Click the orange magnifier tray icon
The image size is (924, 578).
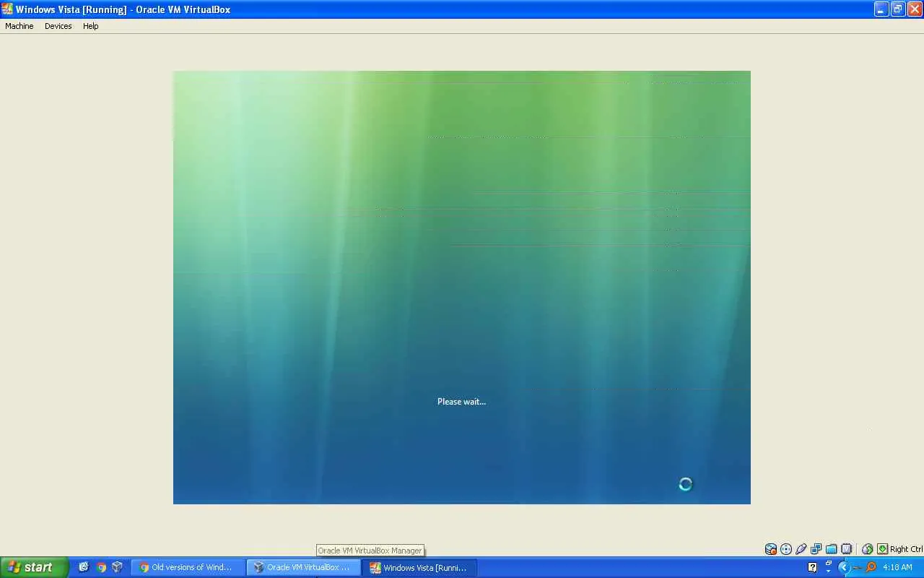(x=871, y=567)
